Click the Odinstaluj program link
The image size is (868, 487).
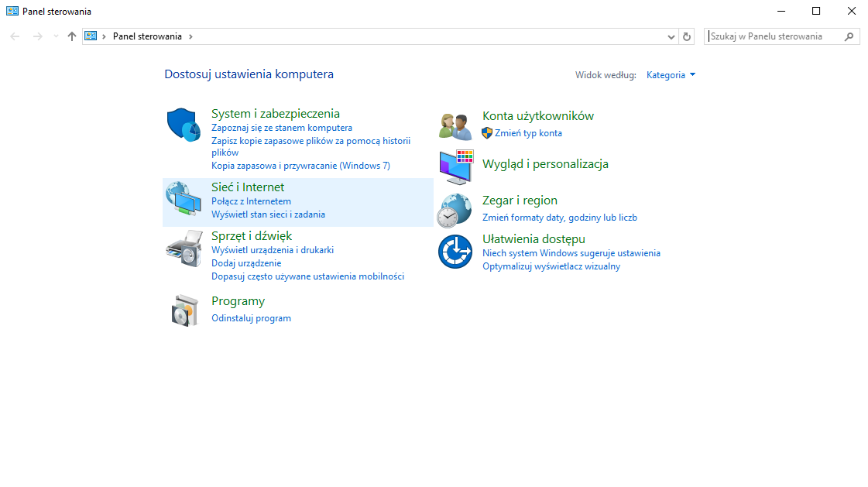click(251, 318)
